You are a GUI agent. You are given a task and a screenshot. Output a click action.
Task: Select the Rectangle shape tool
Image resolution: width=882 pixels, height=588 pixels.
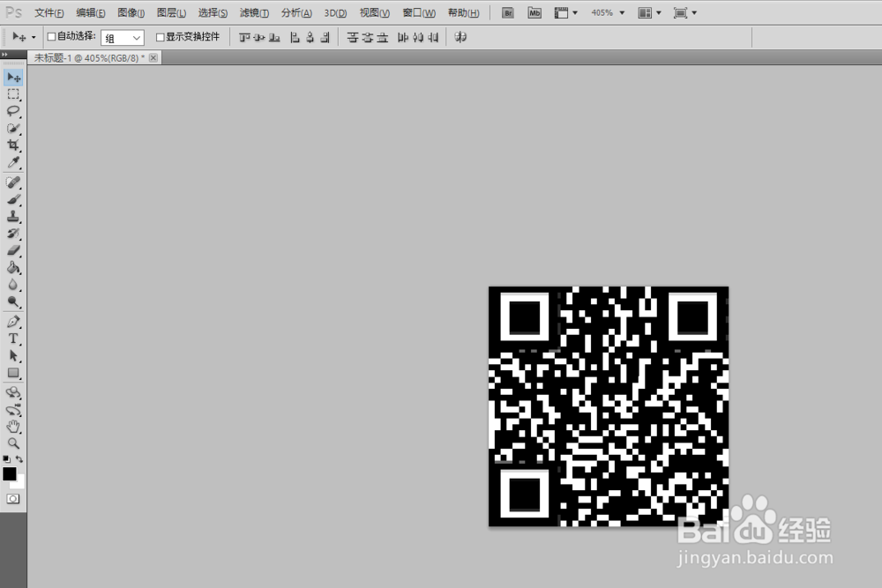(13, 373)
